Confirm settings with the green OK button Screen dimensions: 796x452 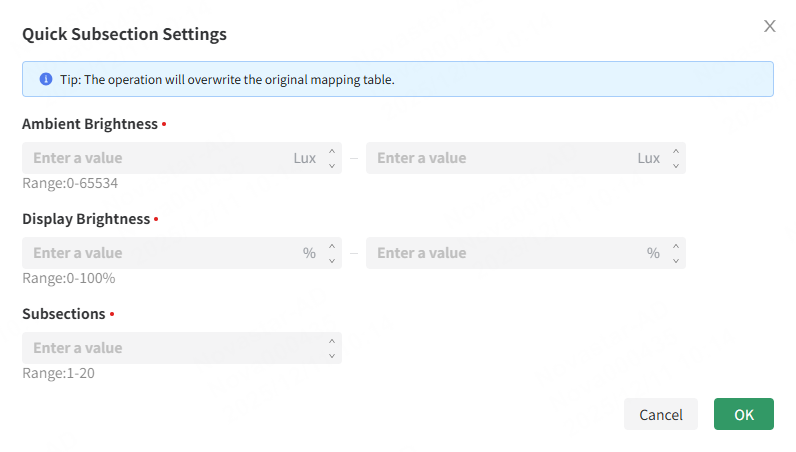[743, 414]
